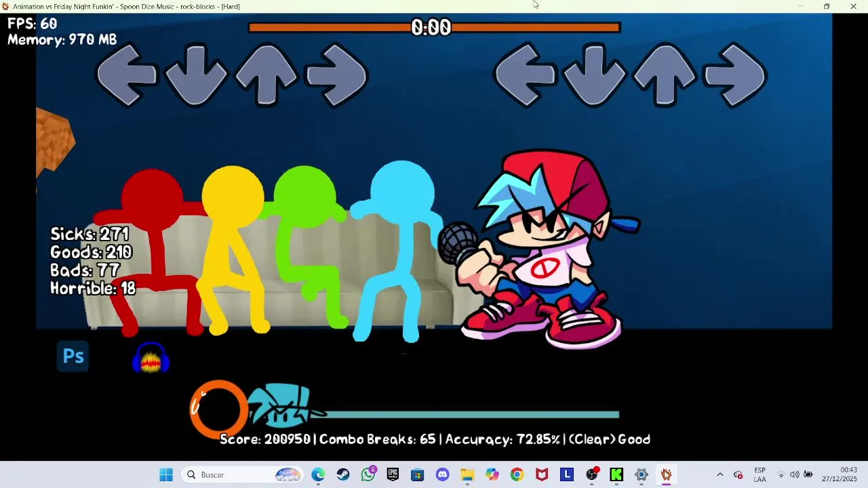Viewport: 868px width, 488px height.
Task: Click the 'FPS: 60' readout
Action: pyautogui.click(x=33, y=24)
